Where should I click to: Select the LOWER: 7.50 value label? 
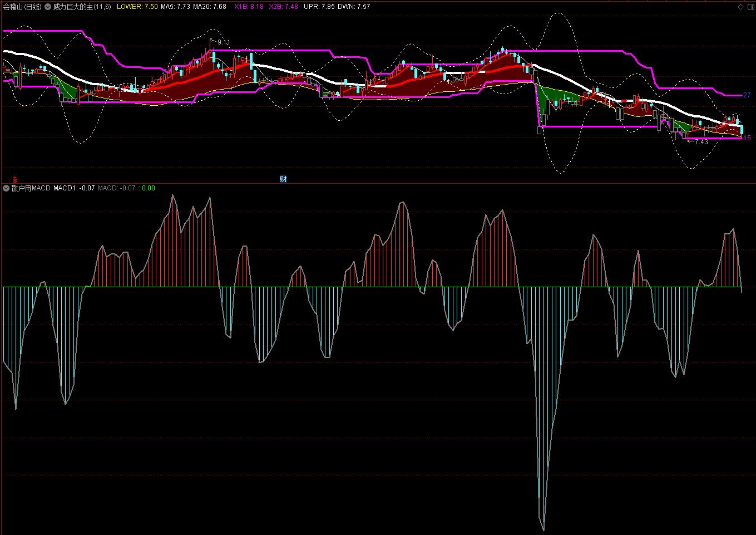tap(137, 7)
